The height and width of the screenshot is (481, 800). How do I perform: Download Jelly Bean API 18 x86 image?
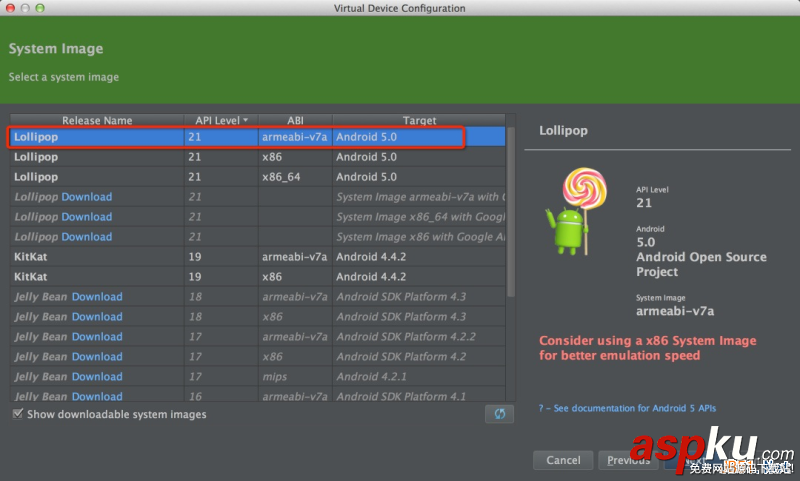coord(97,317)
